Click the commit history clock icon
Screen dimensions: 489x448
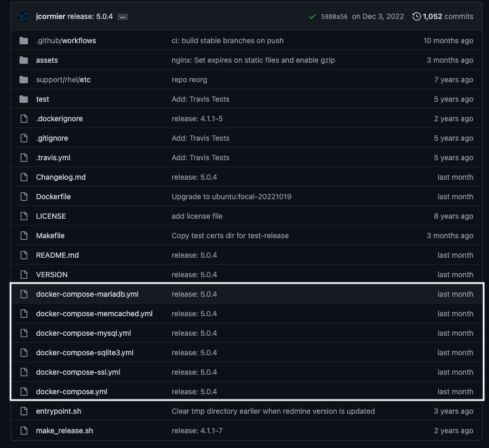point(416,16)
